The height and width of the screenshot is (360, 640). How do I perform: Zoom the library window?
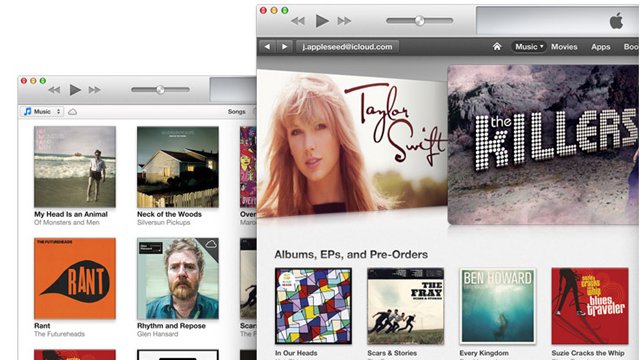(x=42, y=81)
